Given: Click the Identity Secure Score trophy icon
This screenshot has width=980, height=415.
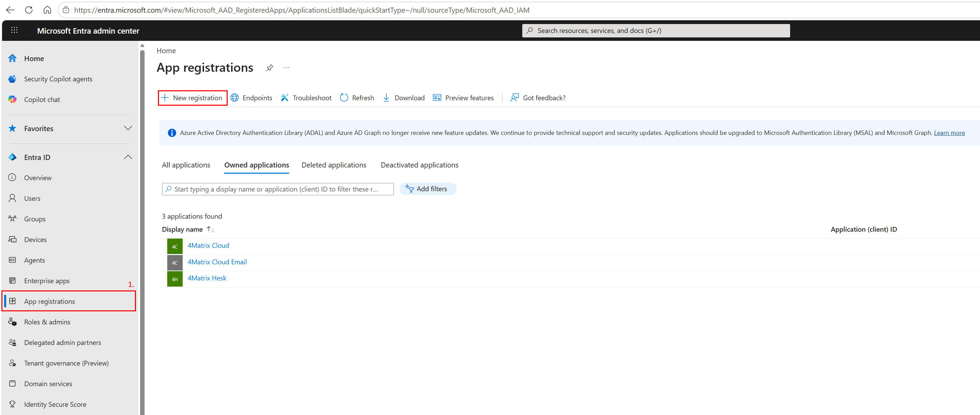Looking at the screenshot, I should pos(13,404).
